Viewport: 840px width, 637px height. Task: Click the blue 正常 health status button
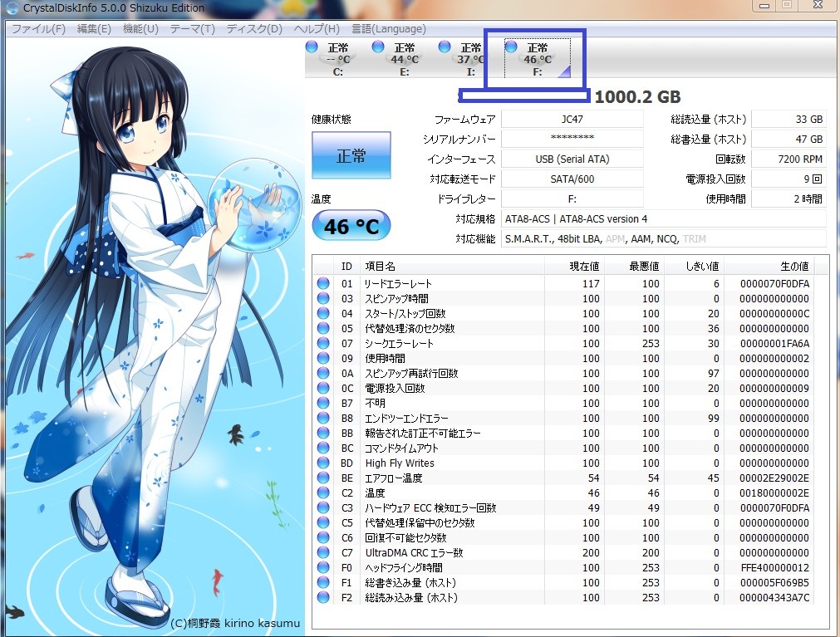351,155
